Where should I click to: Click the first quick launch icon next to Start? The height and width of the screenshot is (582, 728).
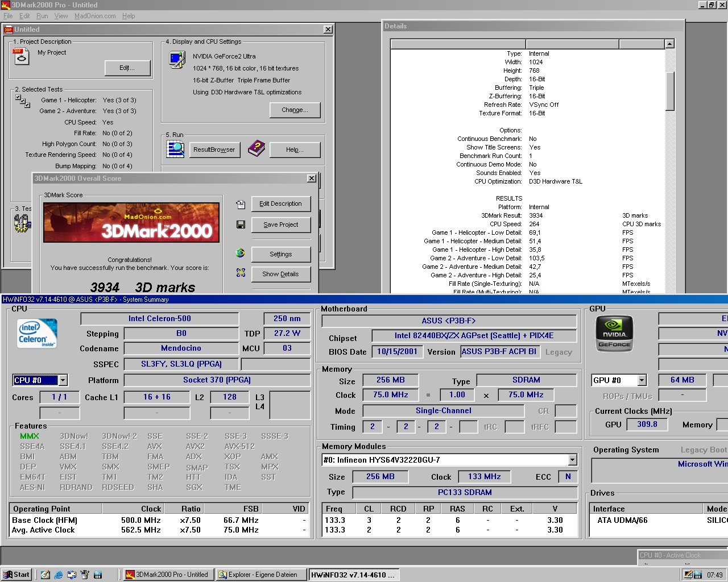pos(45,575)
